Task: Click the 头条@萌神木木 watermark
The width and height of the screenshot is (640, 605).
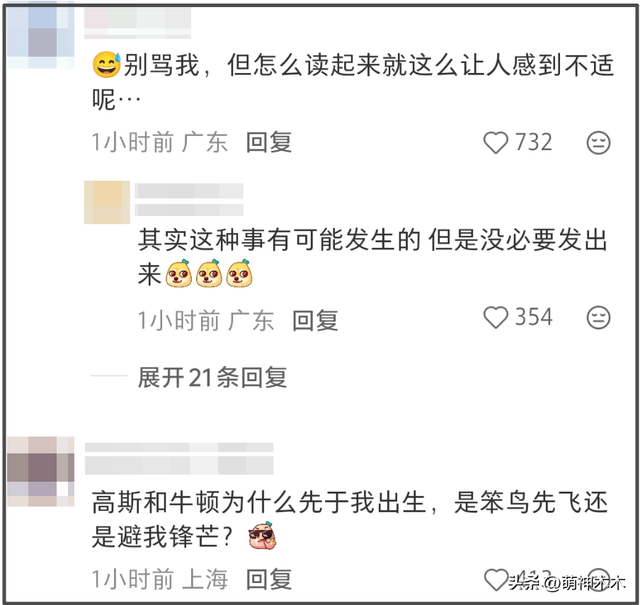Action: (567, 583)
